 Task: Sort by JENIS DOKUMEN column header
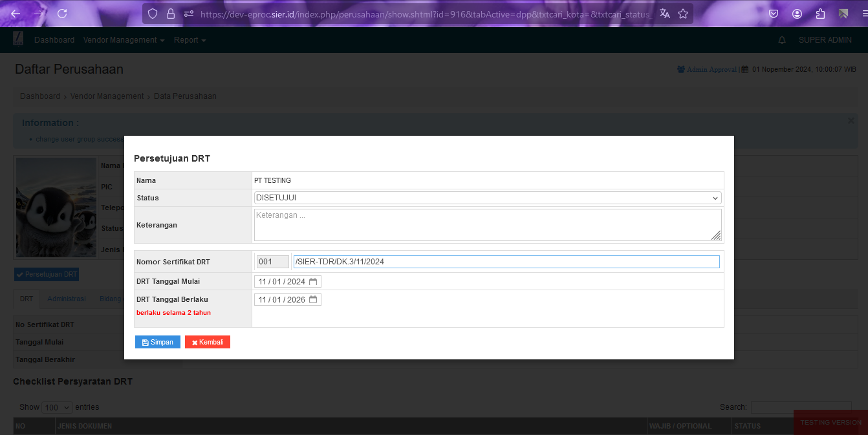pos(350,426)
